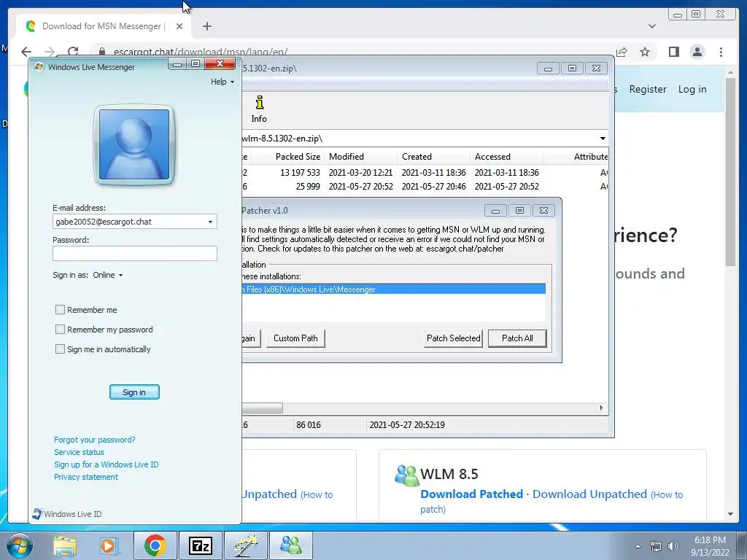Click Custom Path button
Image resolution: width=747 pixels, height=560 pixels.
[295, 338]
